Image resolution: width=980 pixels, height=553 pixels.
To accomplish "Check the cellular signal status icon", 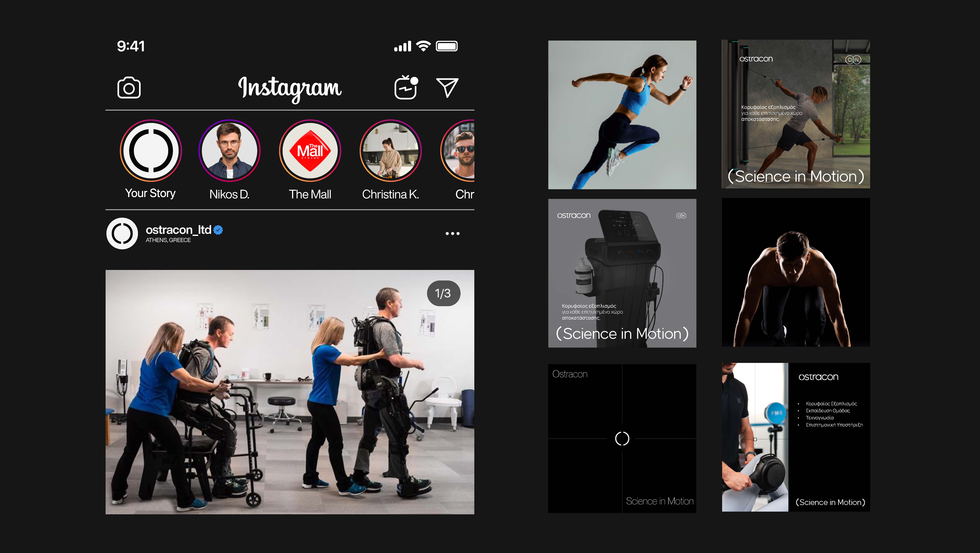I will coord(403,46).
